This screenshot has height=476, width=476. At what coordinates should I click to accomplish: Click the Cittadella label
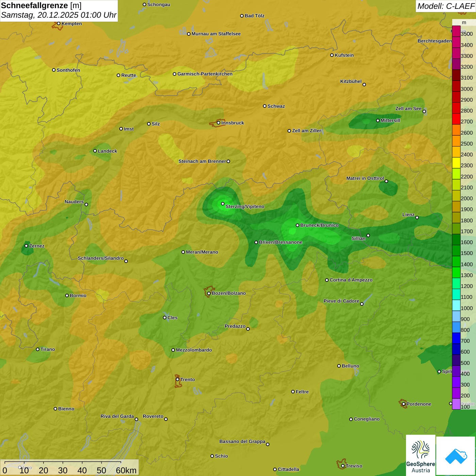[288, 469]
